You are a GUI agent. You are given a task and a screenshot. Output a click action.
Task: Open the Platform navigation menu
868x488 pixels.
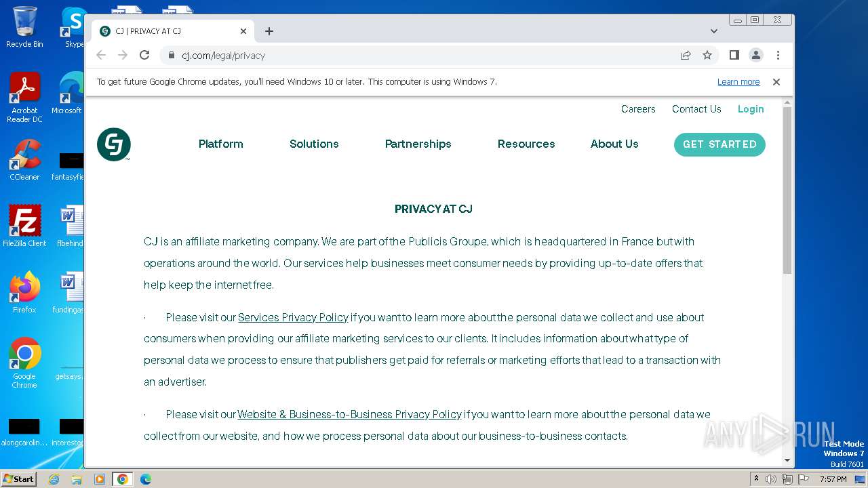tap(220, 144)
